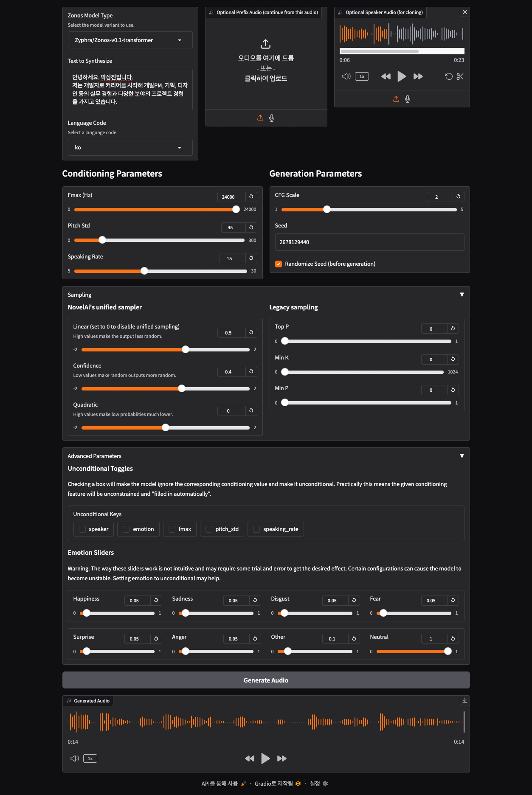
Task: Reset Pitch Std value
Action: point(251,228)
